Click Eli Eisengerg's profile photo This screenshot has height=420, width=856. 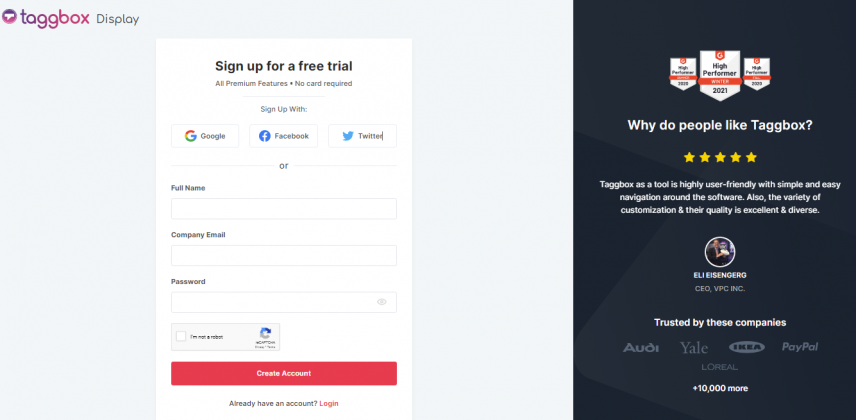tap(720, 252)
